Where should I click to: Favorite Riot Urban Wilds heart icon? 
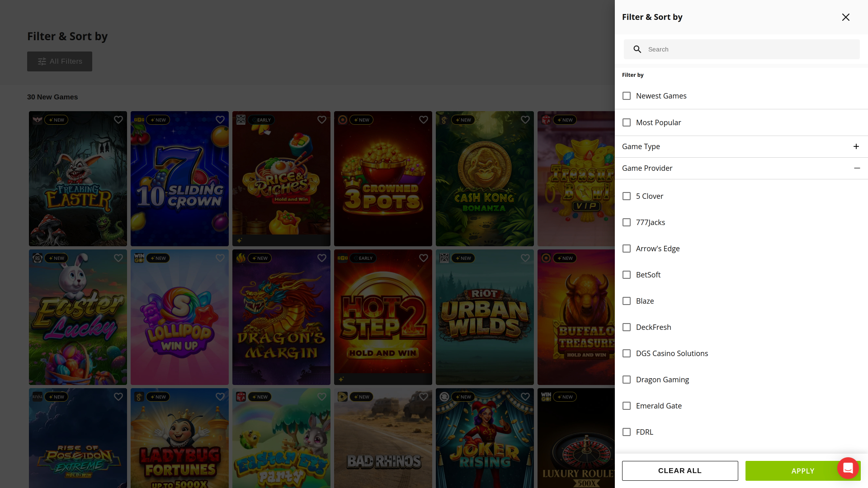525,258
